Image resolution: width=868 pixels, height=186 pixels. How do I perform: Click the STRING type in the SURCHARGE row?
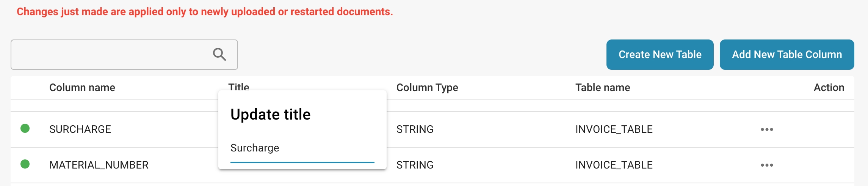[415, 129]
